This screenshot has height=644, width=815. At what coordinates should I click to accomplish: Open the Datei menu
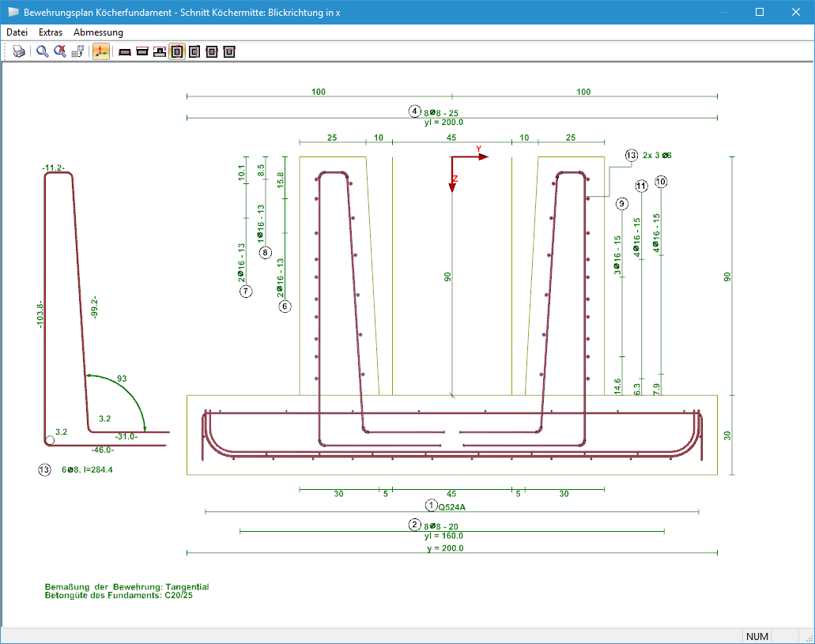17,32
